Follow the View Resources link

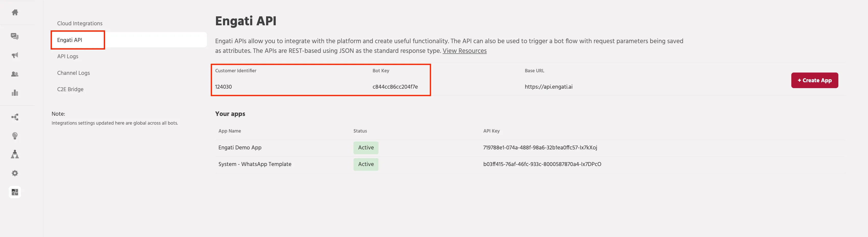coord(464,51)
